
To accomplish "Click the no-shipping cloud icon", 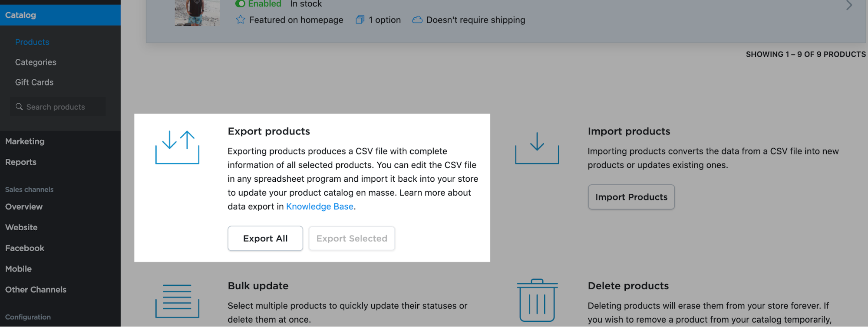I will 417,20.
